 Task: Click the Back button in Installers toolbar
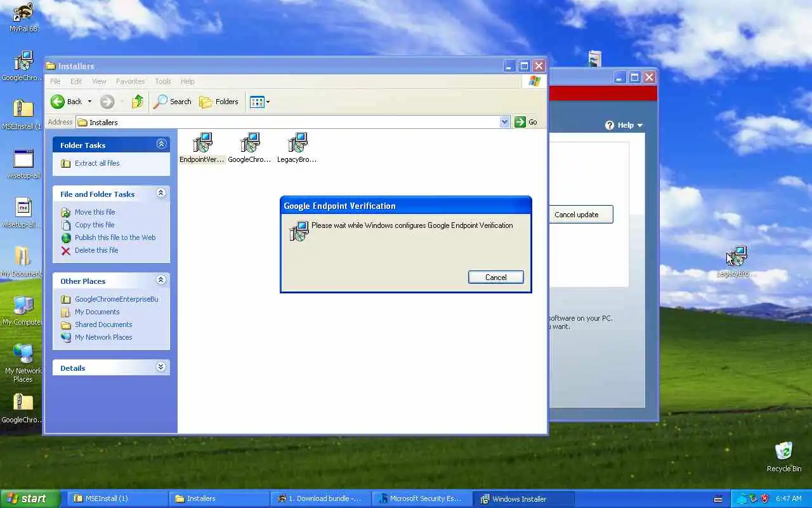pos(67,102)
